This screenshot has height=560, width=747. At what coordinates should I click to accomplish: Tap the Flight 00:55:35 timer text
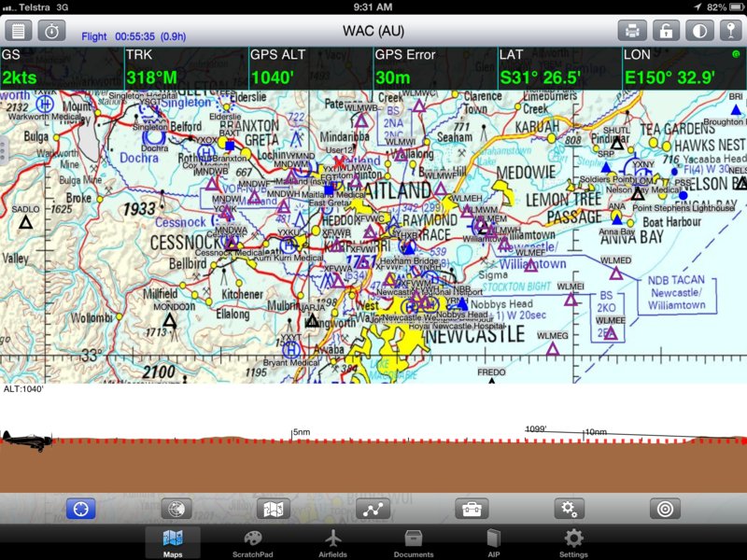tap(134, 36)
